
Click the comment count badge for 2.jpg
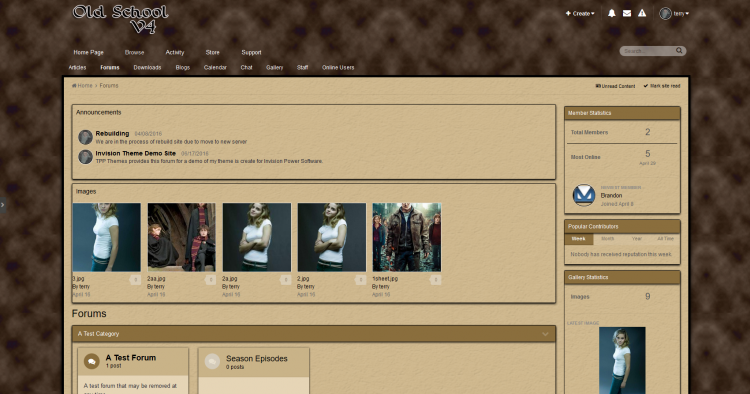tap(361, 280)
